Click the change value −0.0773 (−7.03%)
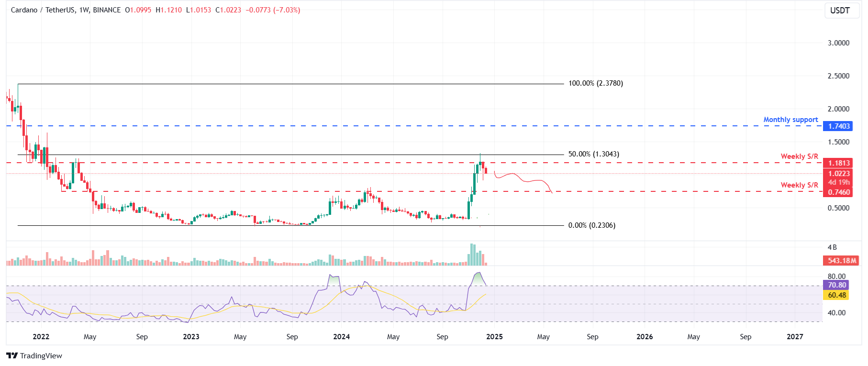The width and height of the screenshot is (868, 366). pos(273,10)
